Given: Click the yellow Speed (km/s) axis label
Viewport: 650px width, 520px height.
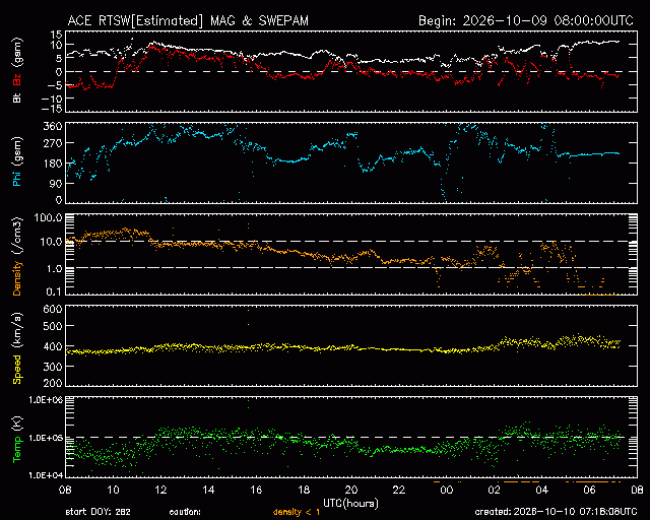Looking at the screenshot, I should pos(17,348).
